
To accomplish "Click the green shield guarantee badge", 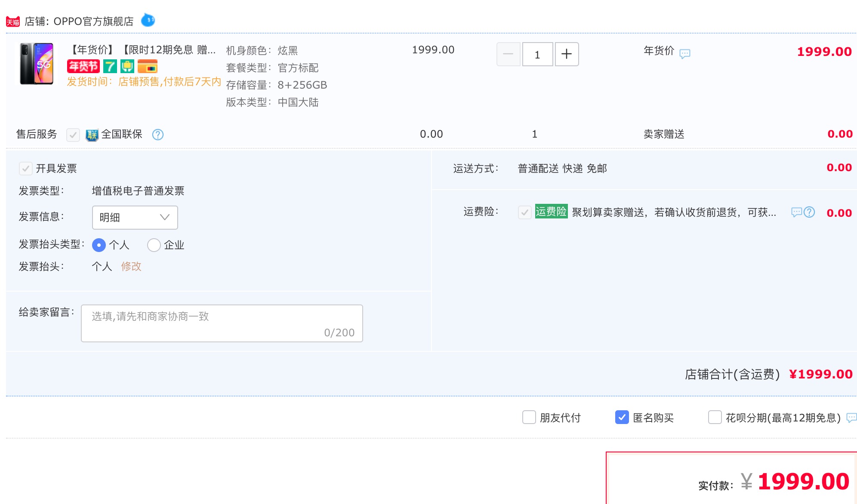I will (127, 66).
